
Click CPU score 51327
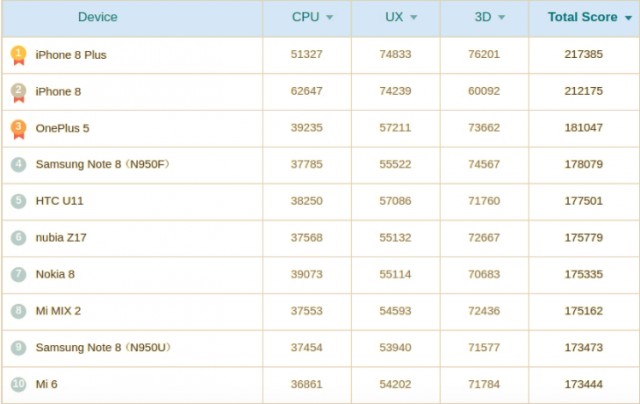click(x=307, y=54)
